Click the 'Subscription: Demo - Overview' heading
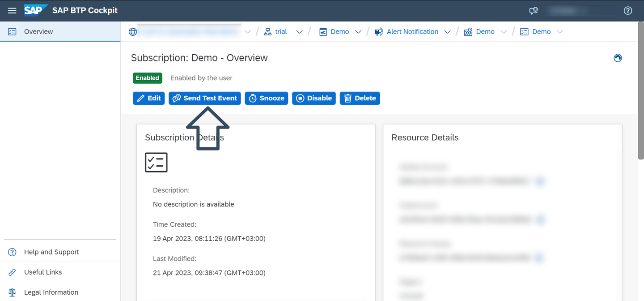The image size is (644, 301). pyautogui.click(x=199, y=58)
